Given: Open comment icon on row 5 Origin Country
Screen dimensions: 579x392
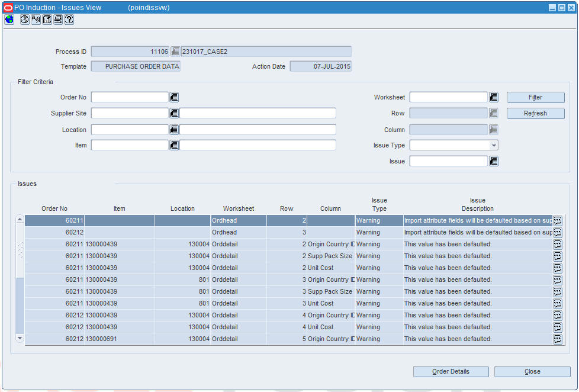Looking at the screenshot, I should tap(558, 339).
